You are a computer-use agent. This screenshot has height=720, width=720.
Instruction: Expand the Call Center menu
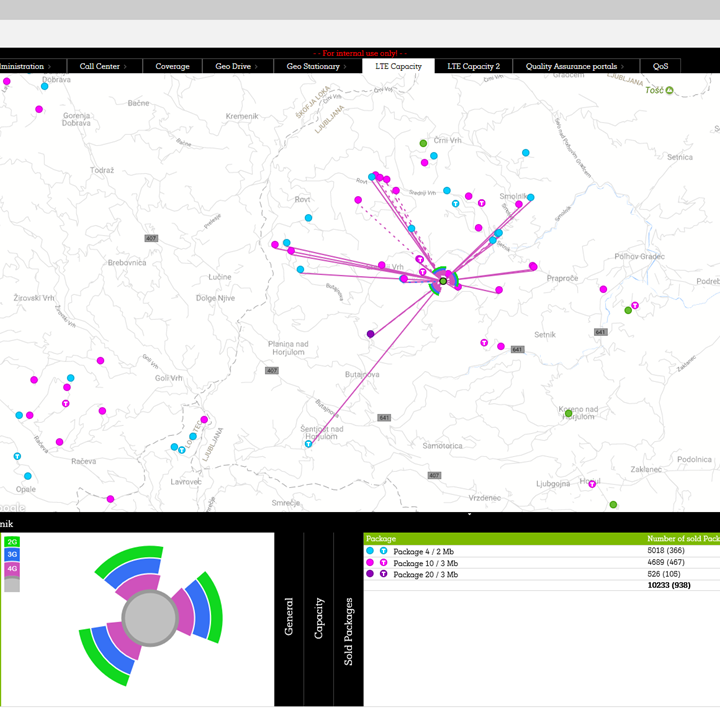[x=104, y=66]
